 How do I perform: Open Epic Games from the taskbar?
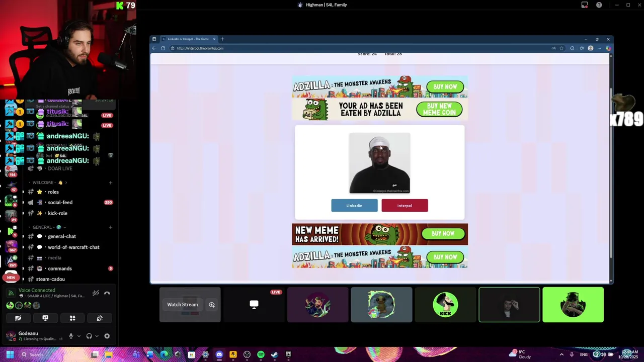pos(288,354)
